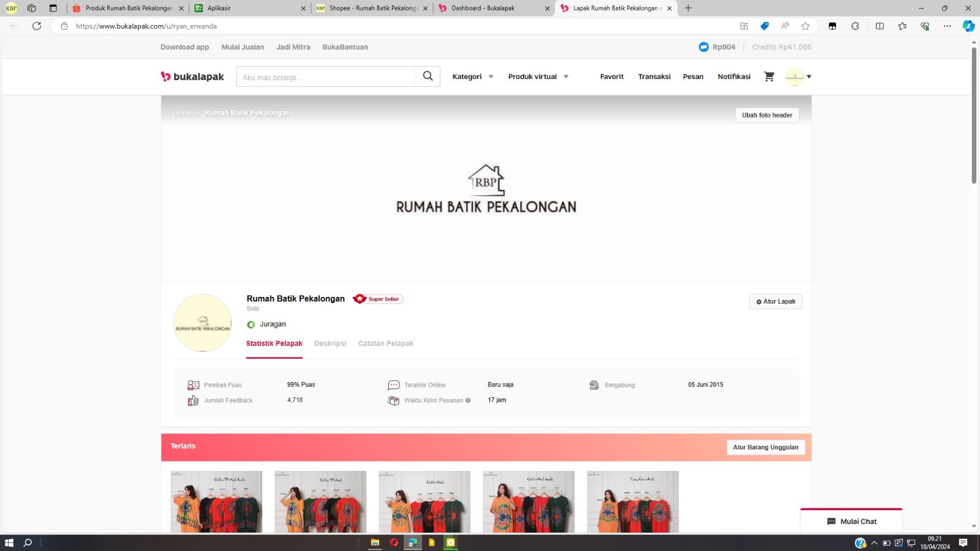Screen dimensions: 980x551
Task: Open the Copilot sidebar icon
Action: pyautogui.click(x=968, y=26)
